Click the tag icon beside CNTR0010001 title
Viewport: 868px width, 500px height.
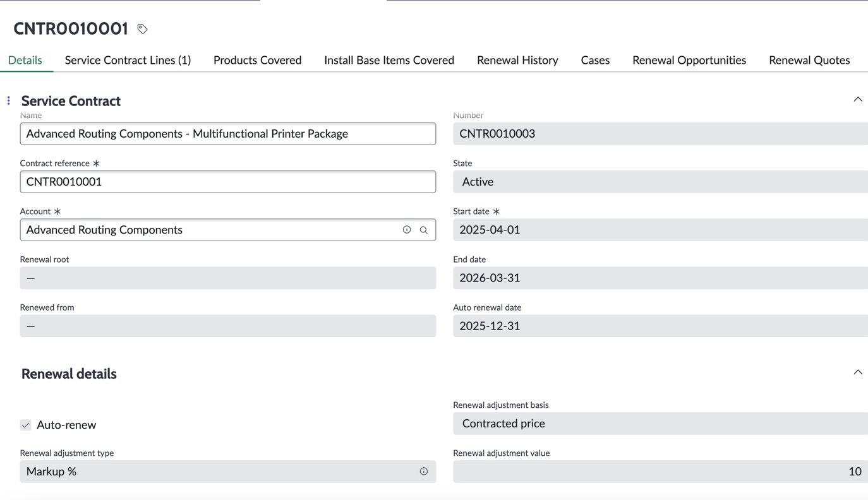(142, 28)
